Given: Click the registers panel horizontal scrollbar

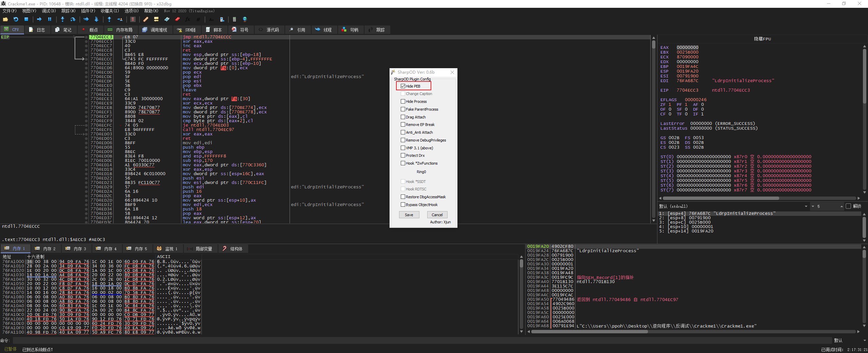Looking at the screenshot, I should (721, 198).
